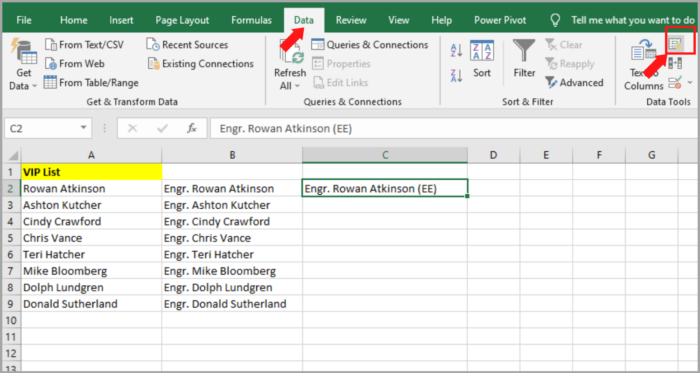Screen dimensions: 700x373
Task: Click cell Engr. Mike Bloomberg
Action: [232, 271]
